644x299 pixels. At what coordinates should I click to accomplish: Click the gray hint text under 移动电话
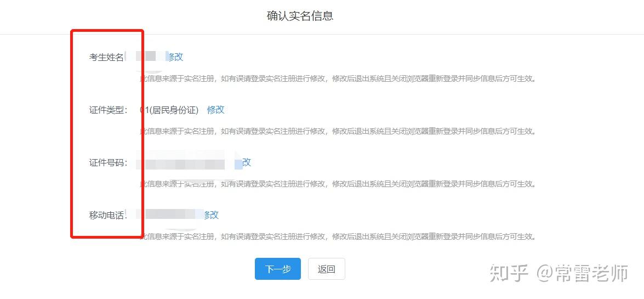tap(338, 236)
